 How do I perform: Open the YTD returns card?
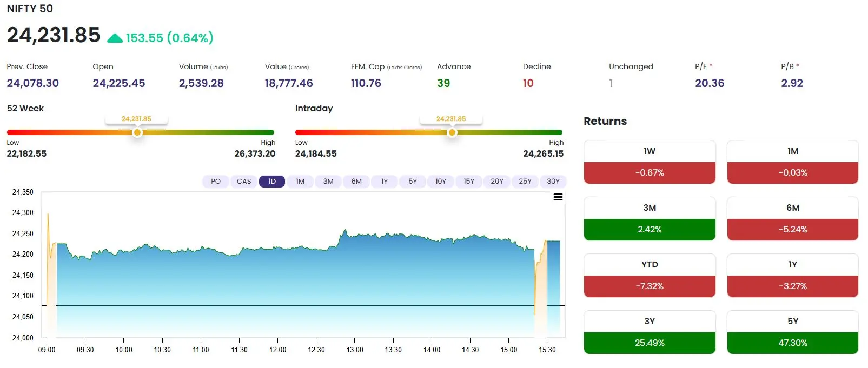pyautogui.click(x=650, y=276)
